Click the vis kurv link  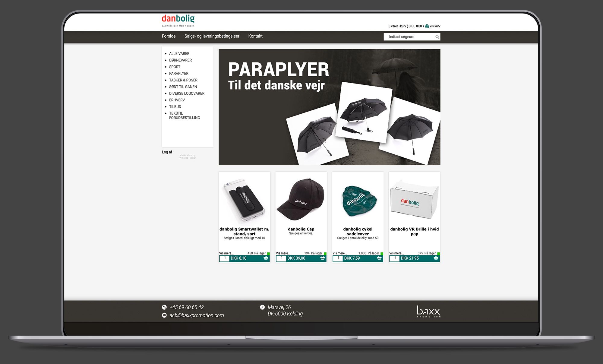pos(435,26)
